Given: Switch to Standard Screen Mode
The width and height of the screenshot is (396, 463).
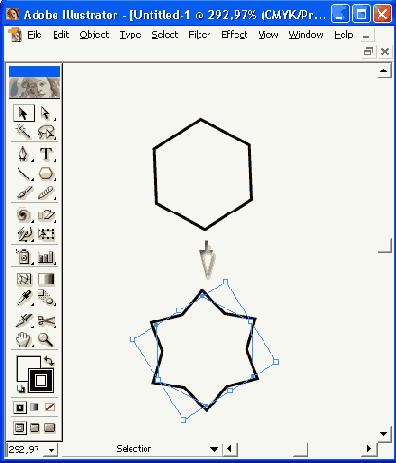Looking at the screenshot, I should coord(20,428).
